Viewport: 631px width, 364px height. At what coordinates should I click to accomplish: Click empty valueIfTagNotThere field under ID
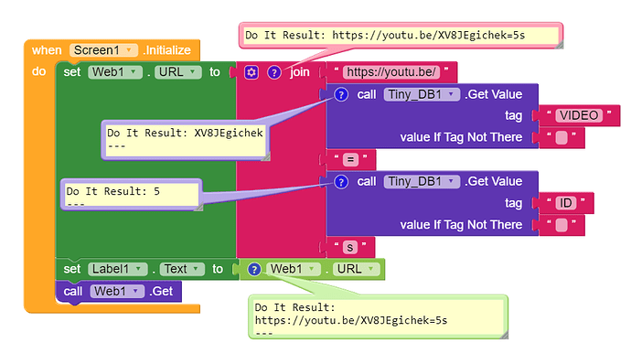tap(561, 225)
